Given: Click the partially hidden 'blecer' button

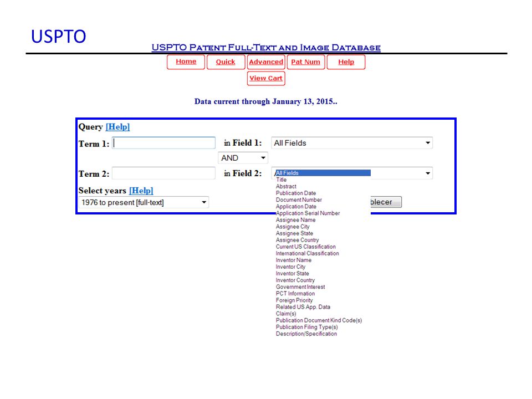Looking at the screenshot, I should [x=386, y=202].
